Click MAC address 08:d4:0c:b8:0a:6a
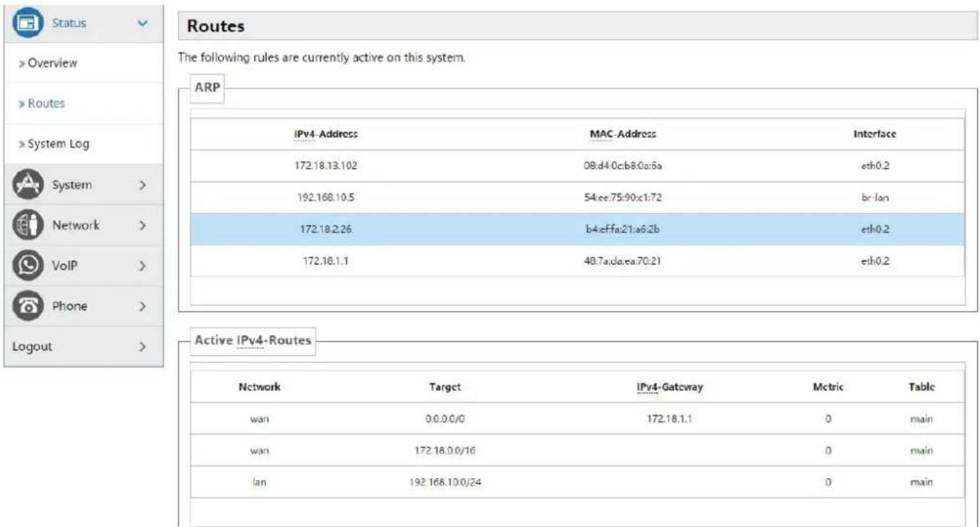The image size is (980, 527). [623, 166]
